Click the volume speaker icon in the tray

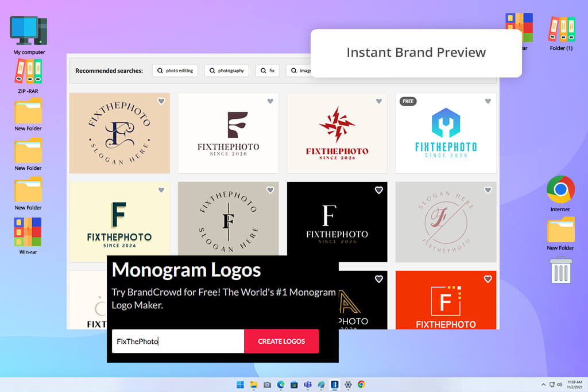(559, 385)
